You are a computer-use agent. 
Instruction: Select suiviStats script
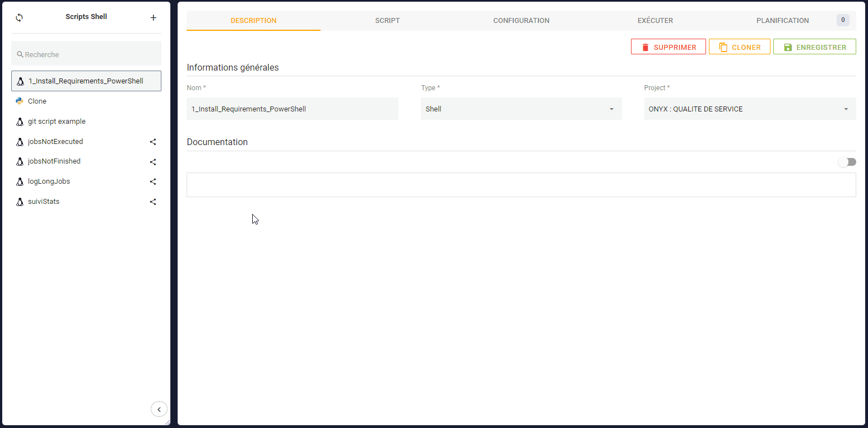click(86, 202)
